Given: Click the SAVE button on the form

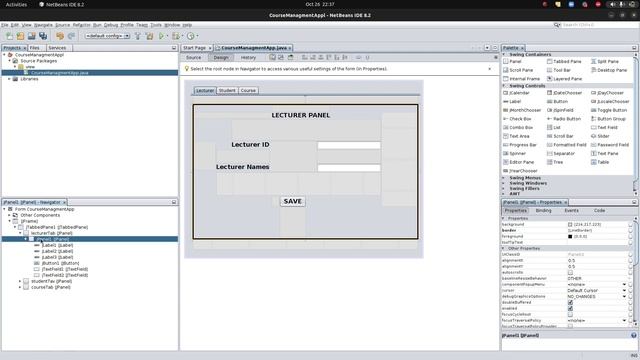Looking at the screenshot, I should (x=293, y=201).
